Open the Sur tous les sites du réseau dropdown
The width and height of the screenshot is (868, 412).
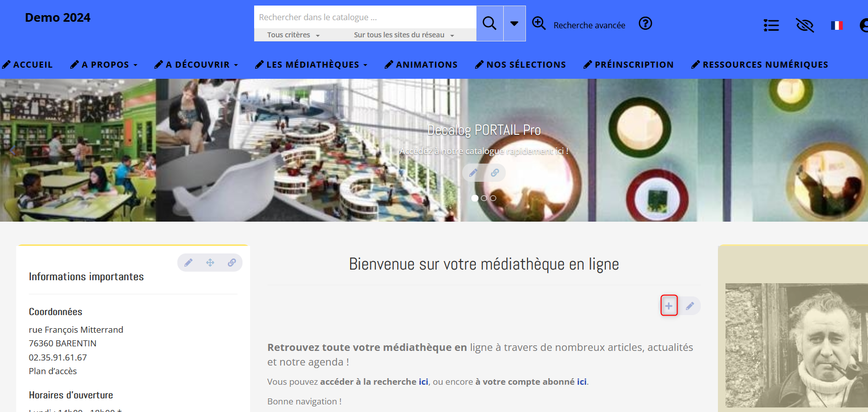404,35
